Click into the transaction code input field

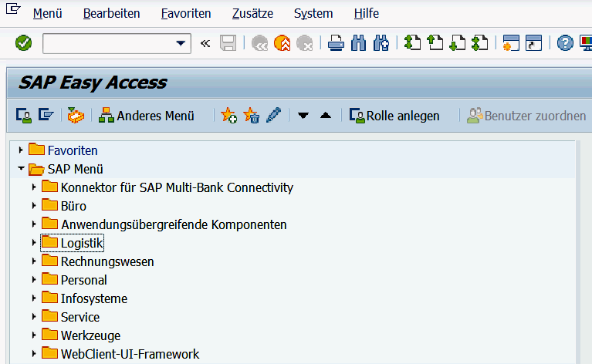tap(108, 43)
